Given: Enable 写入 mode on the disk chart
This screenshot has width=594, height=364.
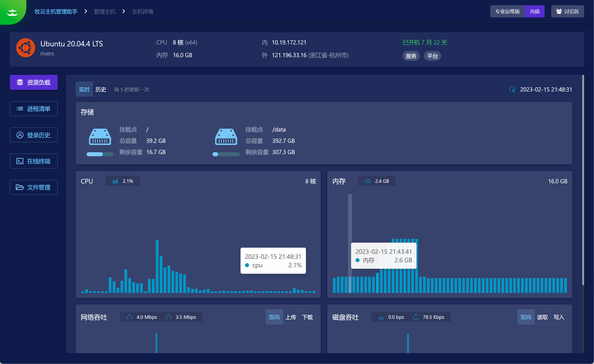Looking at the screenshot, I should point(559,317).
